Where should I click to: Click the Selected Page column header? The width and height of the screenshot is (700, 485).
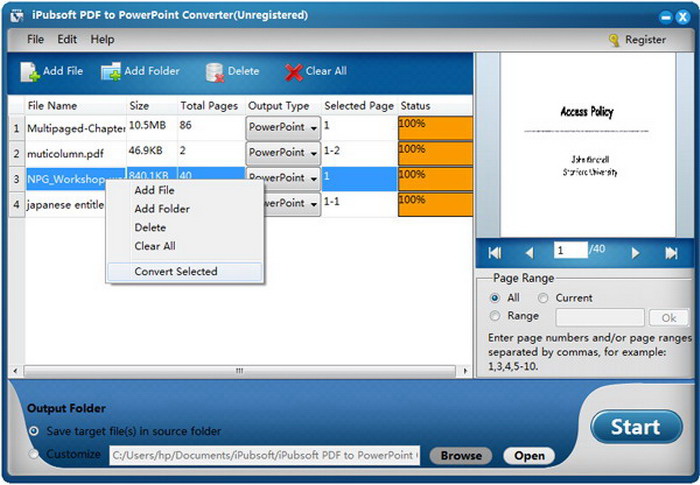click(359, 106)
